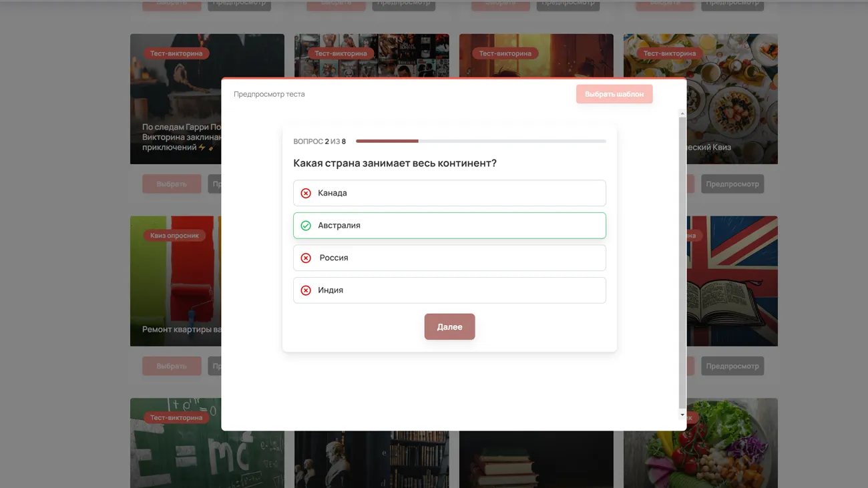Click the quiz question progress bar
Screen dimensions: 868x488
click(x=480, y=142)
